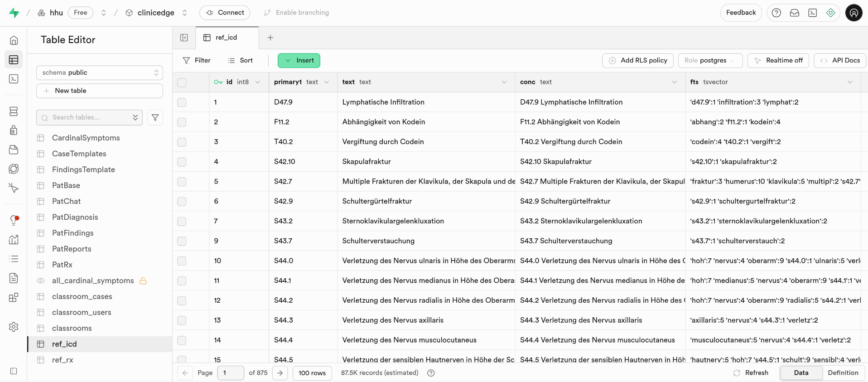Open Project Settings gear icon
Viewport: 868px width, 382px height.
pos(14,327)
